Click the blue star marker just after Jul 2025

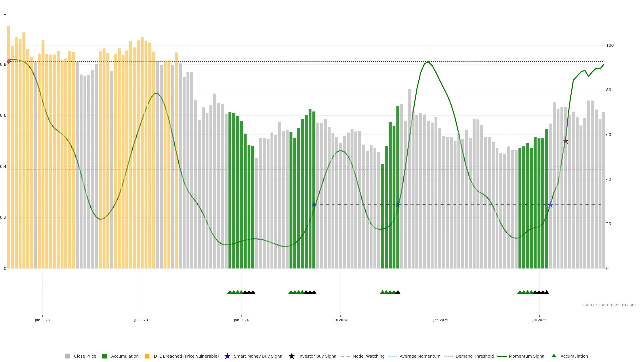(550, 205)
